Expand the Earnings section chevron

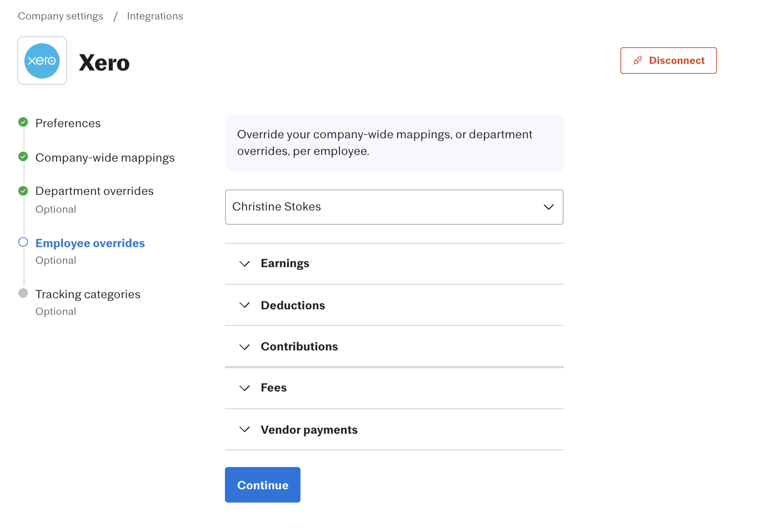[244, 264]
